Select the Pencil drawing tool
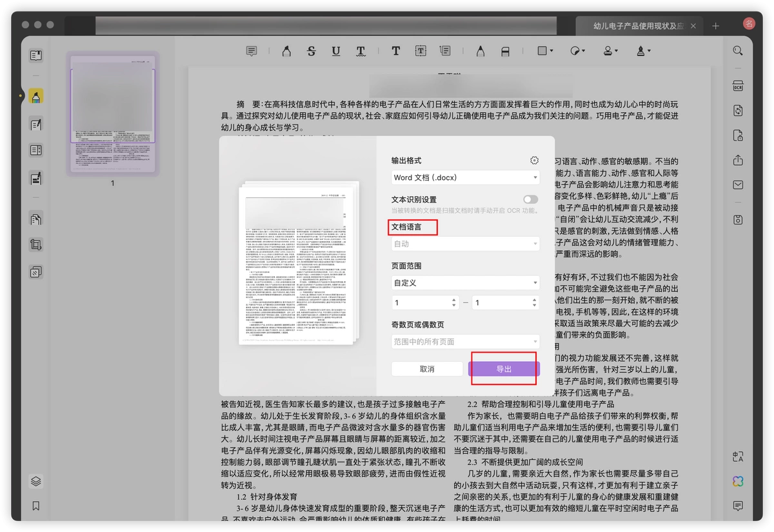 [x=481, y=51]
